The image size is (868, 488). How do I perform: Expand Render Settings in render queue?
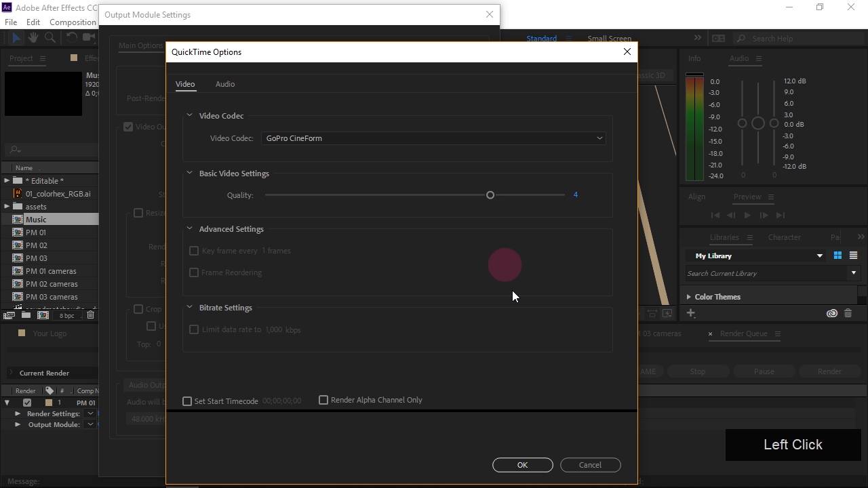click(18, 413)
